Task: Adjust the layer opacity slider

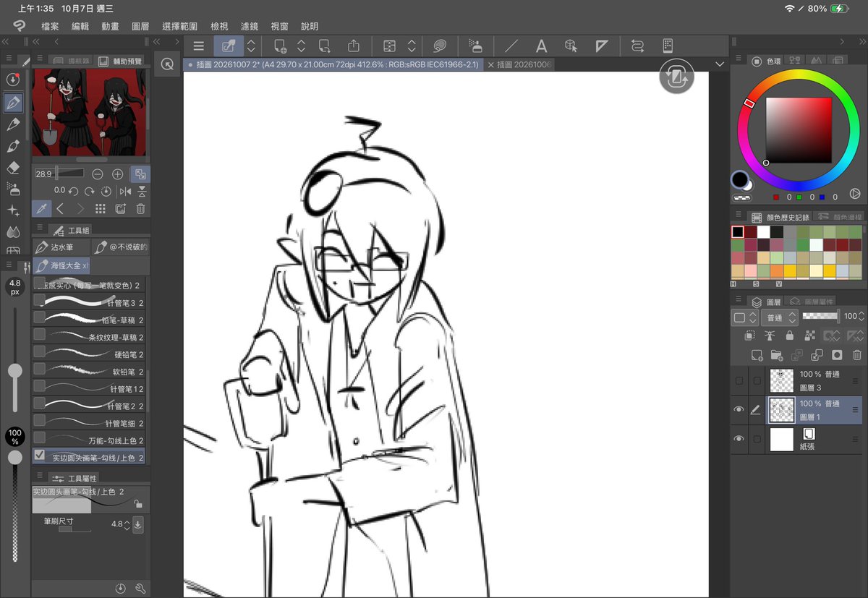Action: click(x=821, y=316)
